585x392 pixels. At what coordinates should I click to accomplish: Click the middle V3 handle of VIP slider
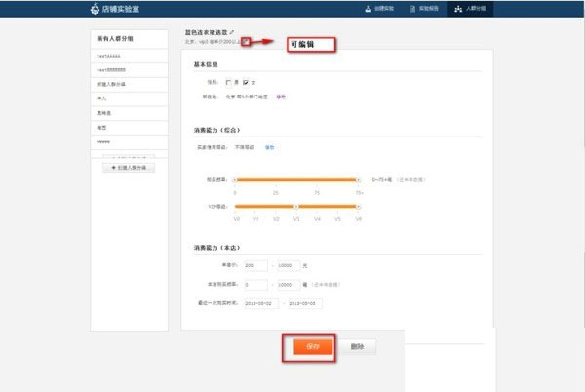pyautogui.click(x=296, y=207)
